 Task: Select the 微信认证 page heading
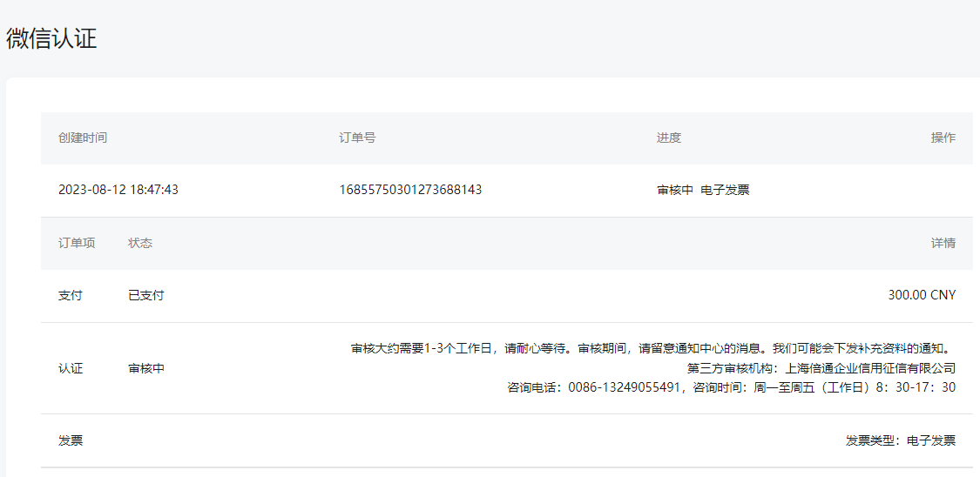51,38
